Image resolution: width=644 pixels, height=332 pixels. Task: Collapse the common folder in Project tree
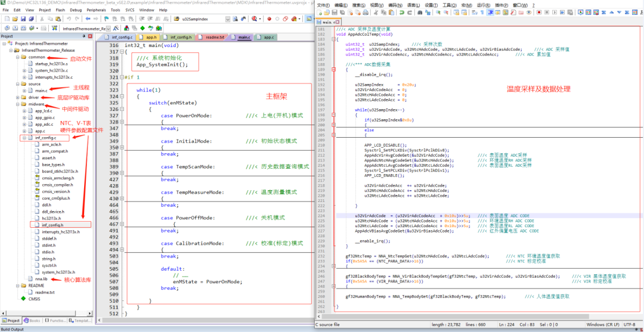(x=18, y=57)
